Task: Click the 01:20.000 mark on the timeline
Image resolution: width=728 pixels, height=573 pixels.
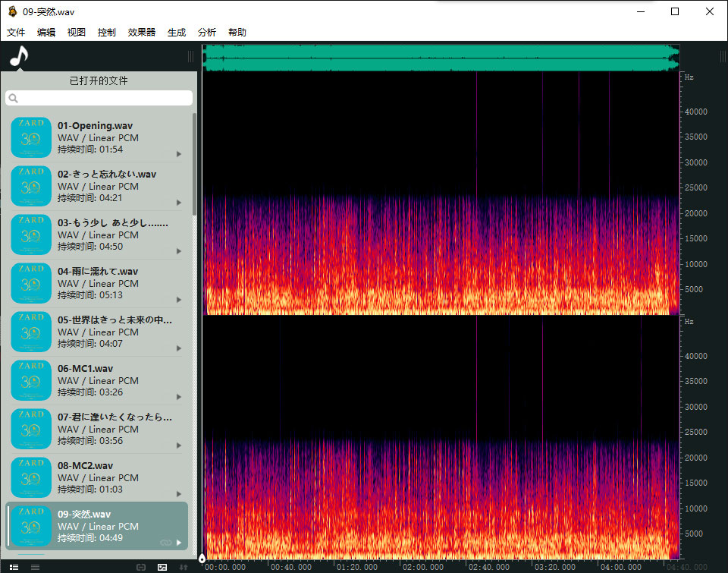Action: tap(357, 567)
